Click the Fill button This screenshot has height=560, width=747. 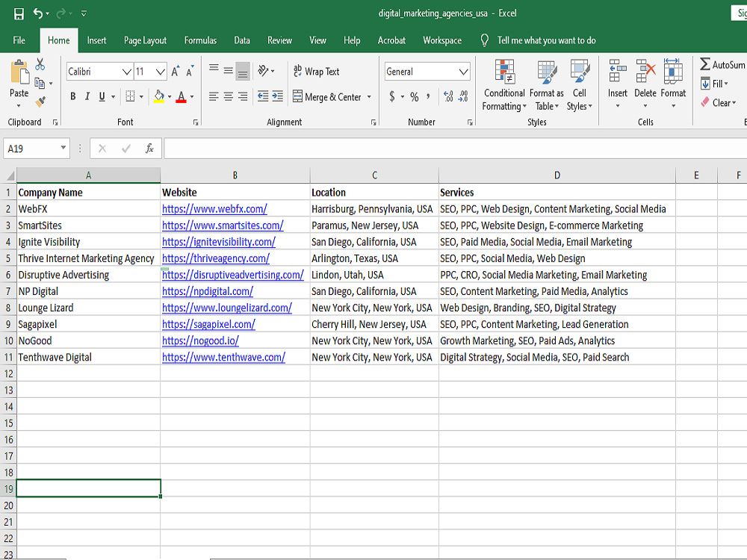(x=715, y=84)
